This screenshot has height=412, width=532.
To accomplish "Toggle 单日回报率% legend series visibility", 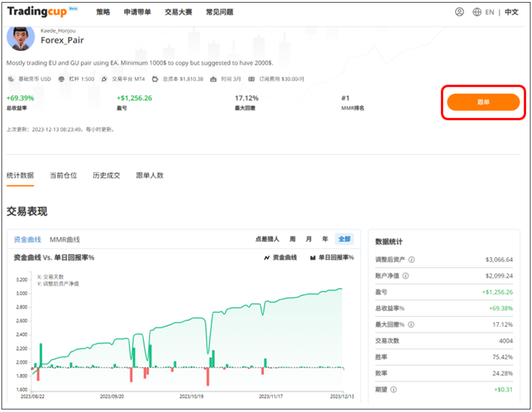I will pos(332,258).
